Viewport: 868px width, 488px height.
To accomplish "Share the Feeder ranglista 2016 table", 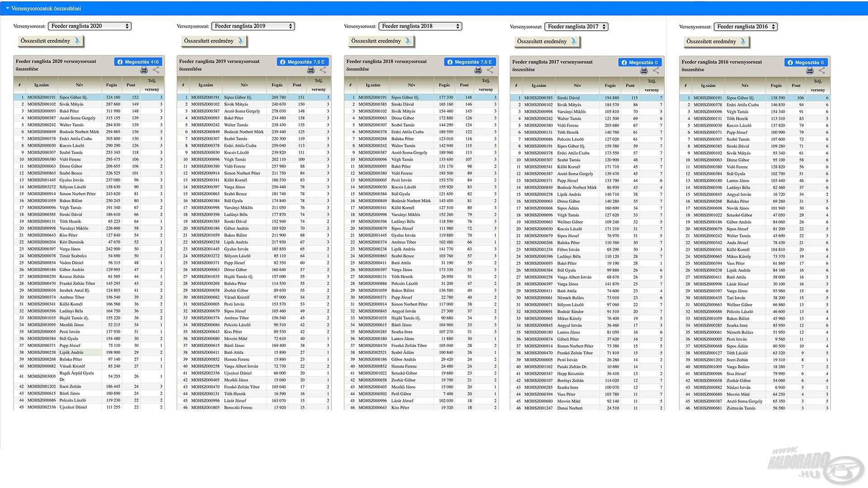I will [x=822, y=70].
